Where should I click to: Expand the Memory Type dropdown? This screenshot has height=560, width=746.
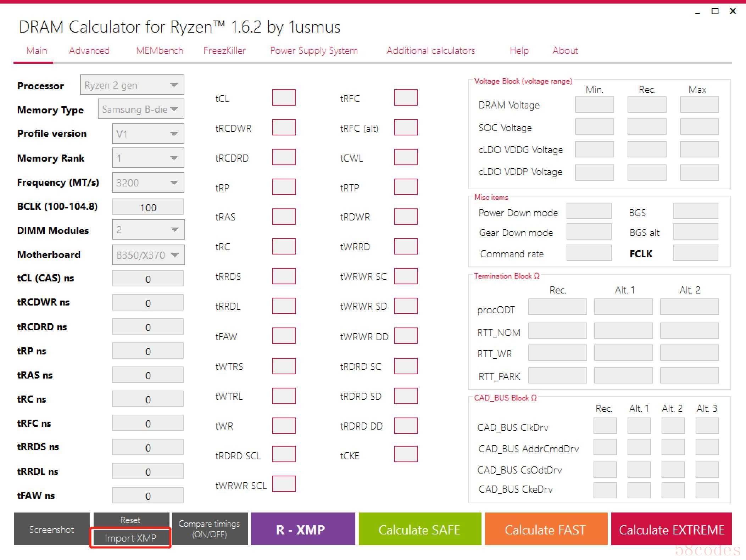tap(141, 109)
